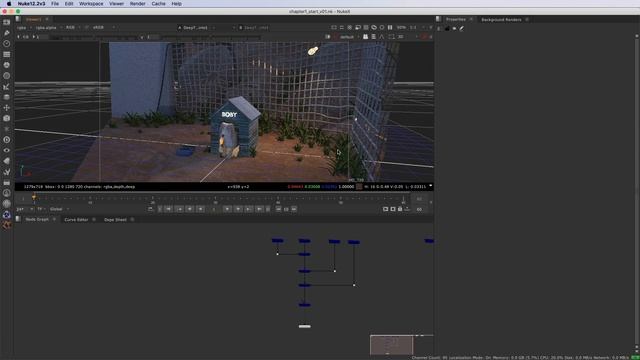
Task: Open the Keyer nodes toolbar menu
Action: click(x=7, y=87)
